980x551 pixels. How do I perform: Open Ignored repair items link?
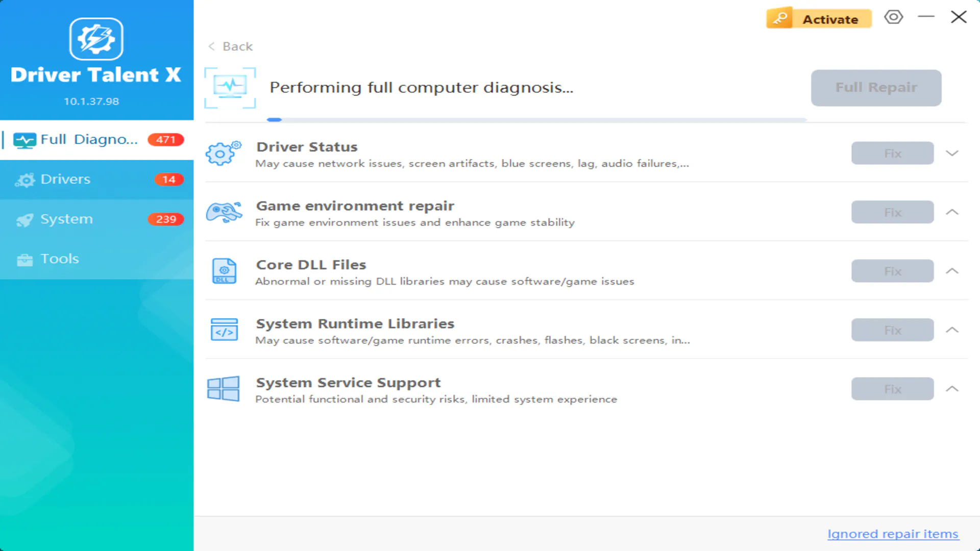893,534
